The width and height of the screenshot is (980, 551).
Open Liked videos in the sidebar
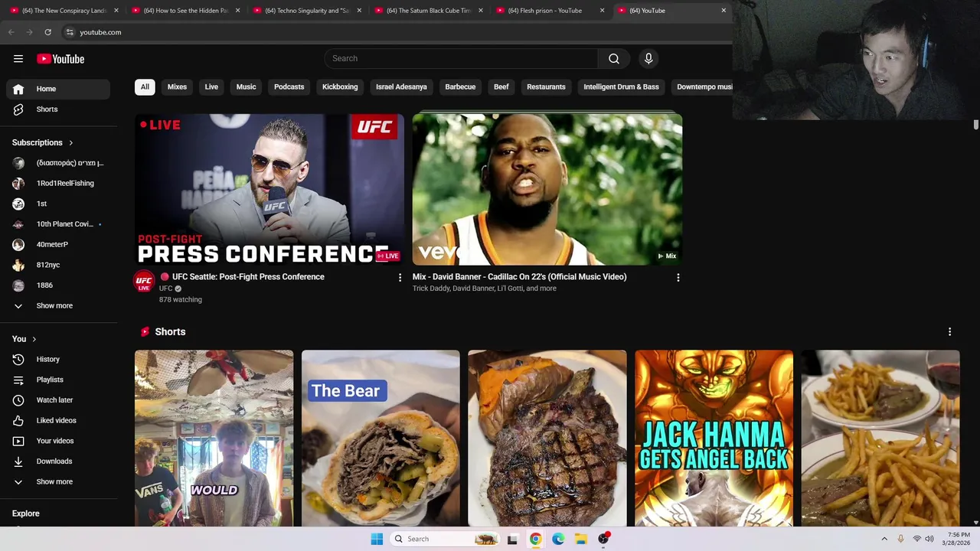pyautogui.click(x=58, y=420)
